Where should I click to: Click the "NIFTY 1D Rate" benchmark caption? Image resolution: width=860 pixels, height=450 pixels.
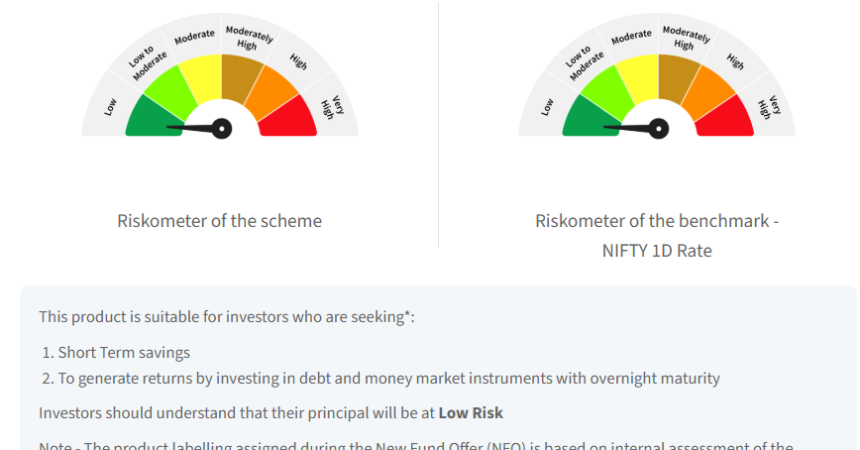coord(656,251)
